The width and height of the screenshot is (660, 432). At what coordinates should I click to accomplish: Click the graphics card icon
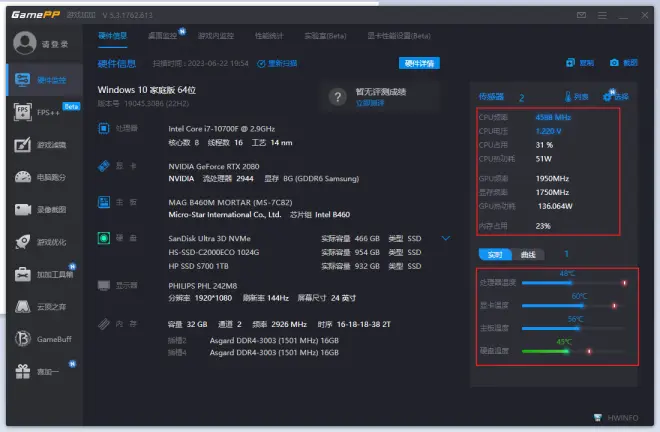click(104, 166)
